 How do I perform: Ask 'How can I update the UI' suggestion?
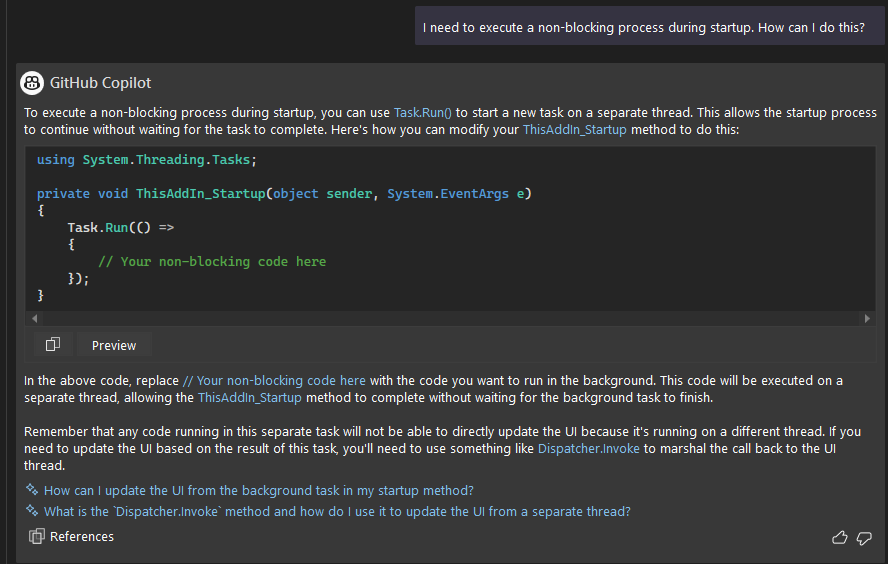[259, 490]
